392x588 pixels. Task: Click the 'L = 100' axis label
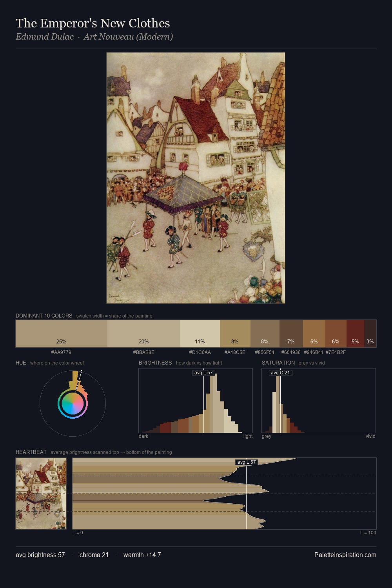point(368,533)
